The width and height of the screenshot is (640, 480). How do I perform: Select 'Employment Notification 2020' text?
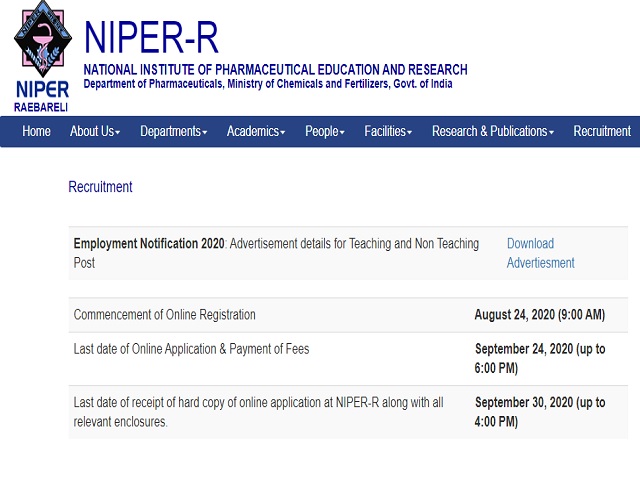pyautogui.click(x=149, y=244)
